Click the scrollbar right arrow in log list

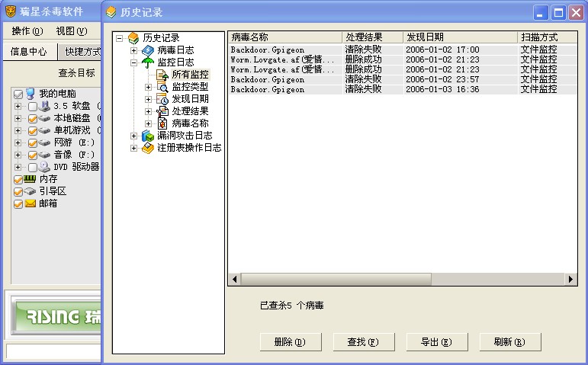[x=570, y=279]
